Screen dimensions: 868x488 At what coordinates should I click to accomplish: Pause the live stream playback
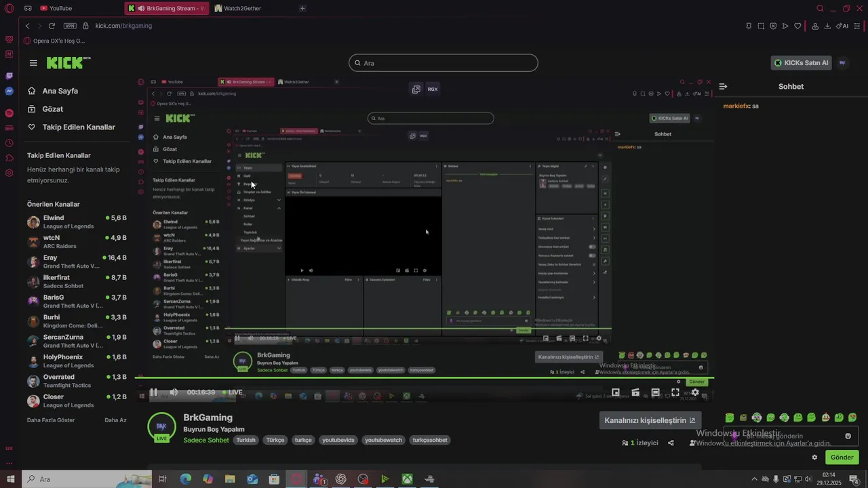point(153,392)
